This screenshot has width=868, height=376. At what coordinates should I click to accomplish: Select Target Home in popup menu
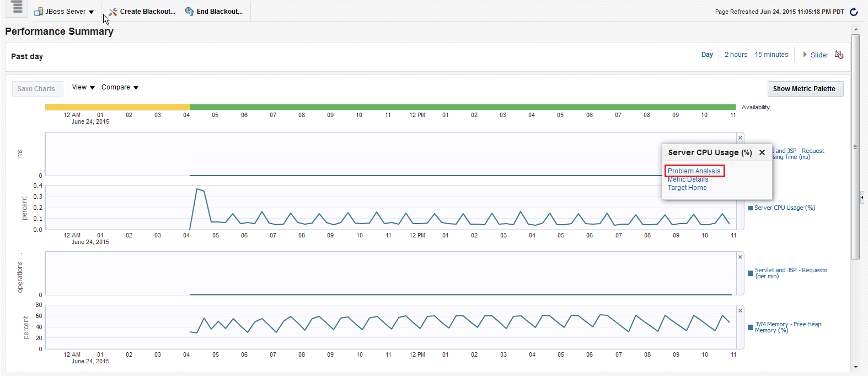(687, 188)
